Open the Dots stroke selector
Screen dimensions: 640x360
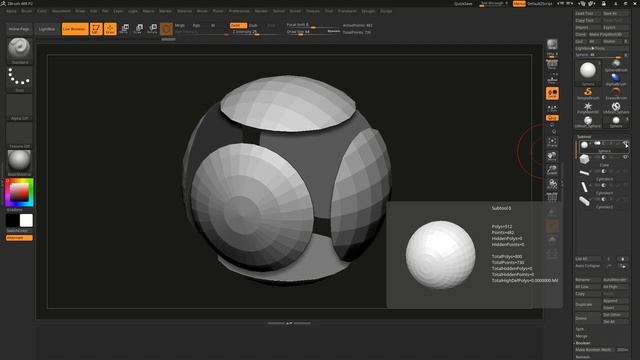coord(19,79)
